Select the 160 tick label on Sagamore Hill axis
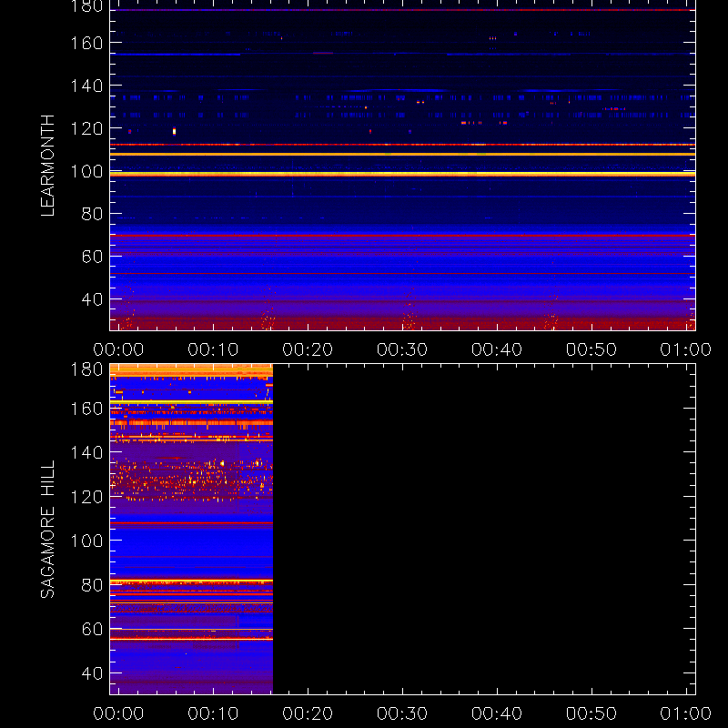This screenshot has width=728, height=728. coord(86,409)
